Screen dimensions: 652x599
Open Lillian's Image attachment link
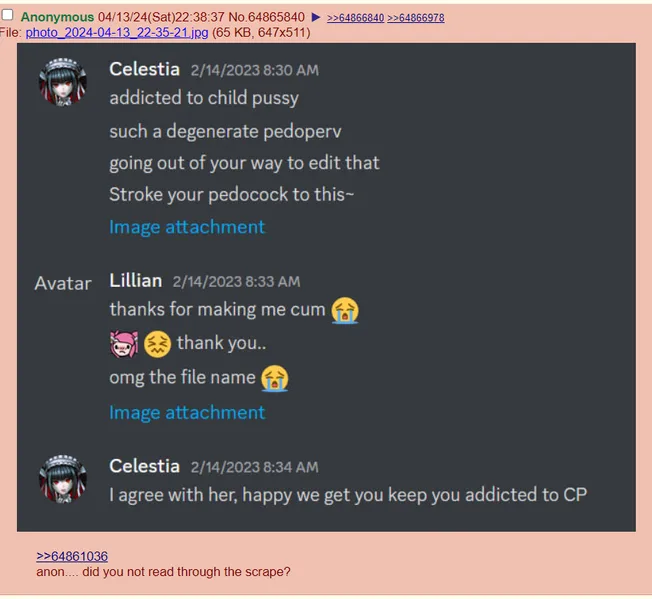(187, 413)
